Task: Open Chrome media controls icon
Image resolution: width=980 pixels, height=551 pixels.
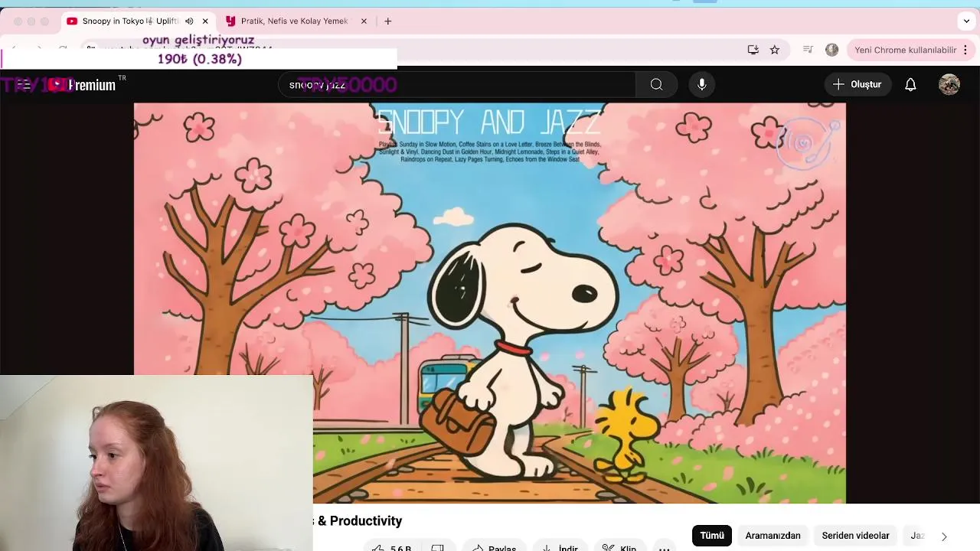Action: 808,50
